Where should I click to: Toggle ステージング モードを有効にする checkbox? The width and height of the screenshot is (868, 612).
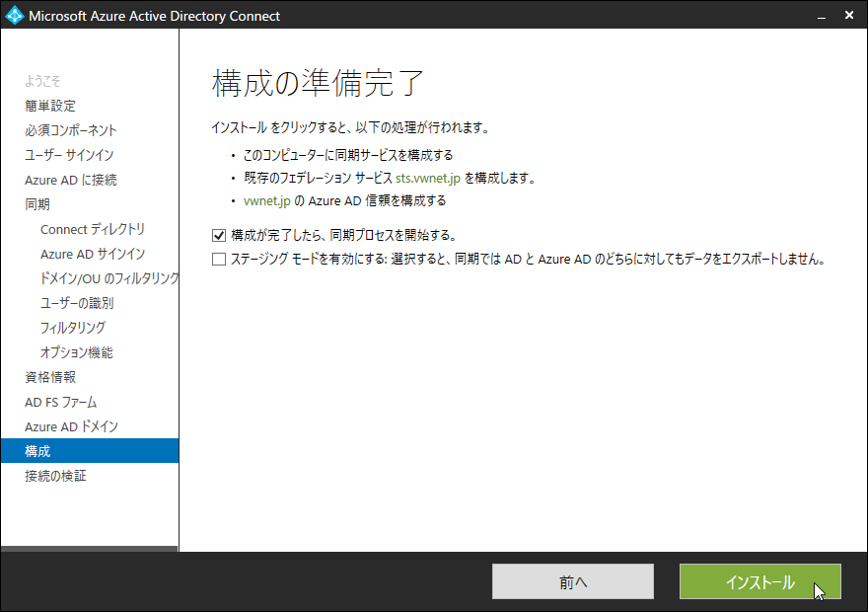(219, 260)
